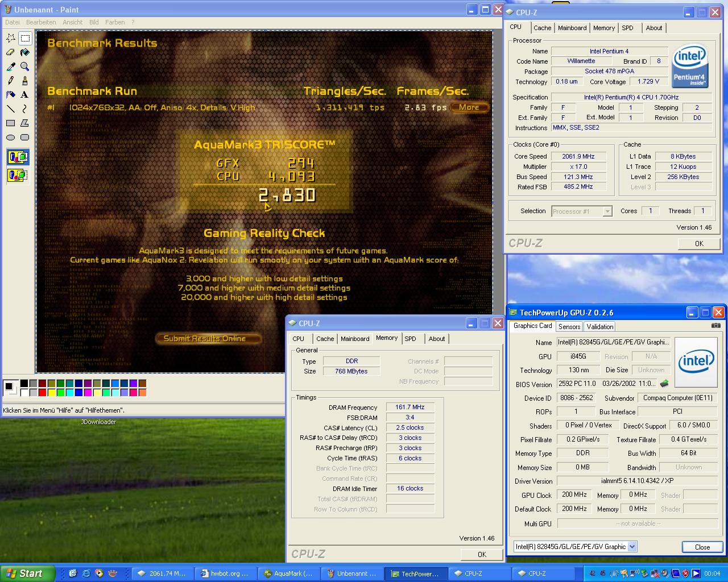Open the Bild menu in Paint
Screen dimensions: 728x582
94,22
